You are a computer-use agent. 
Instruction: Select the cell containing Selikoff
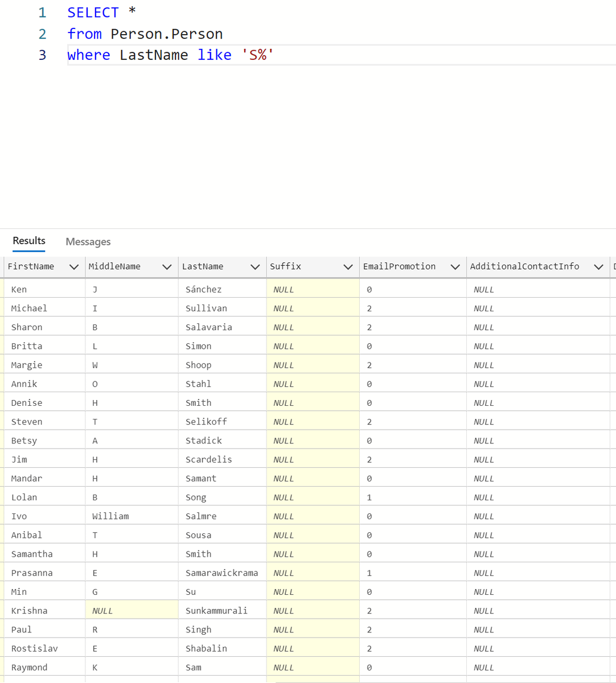click(x=222, y=421)
